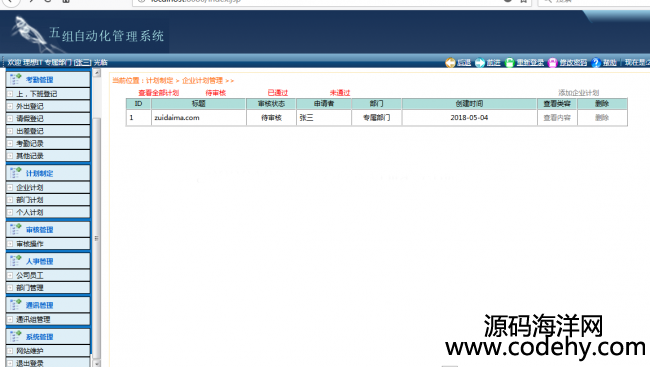This screenshot has height=367, width=650.
Task: Click 删除 for the zuidaima.com row
Action: (x=602, y=118)
